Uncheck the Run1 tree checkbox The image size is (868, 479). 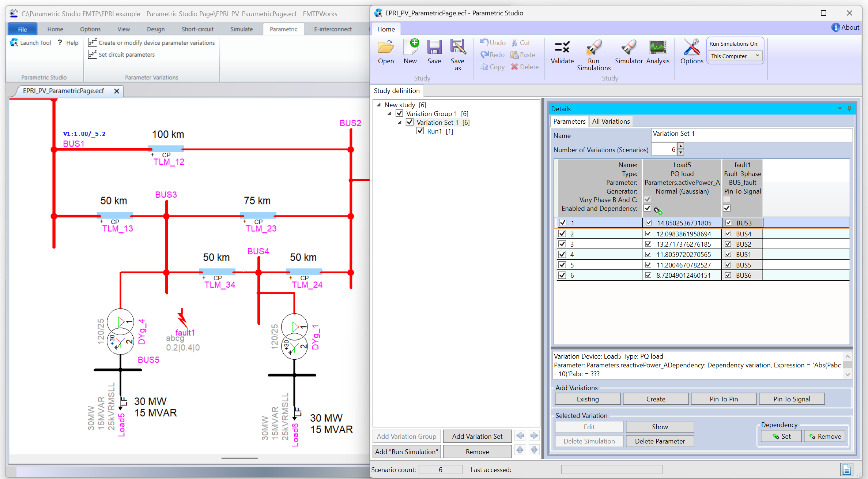click(420, 131)
